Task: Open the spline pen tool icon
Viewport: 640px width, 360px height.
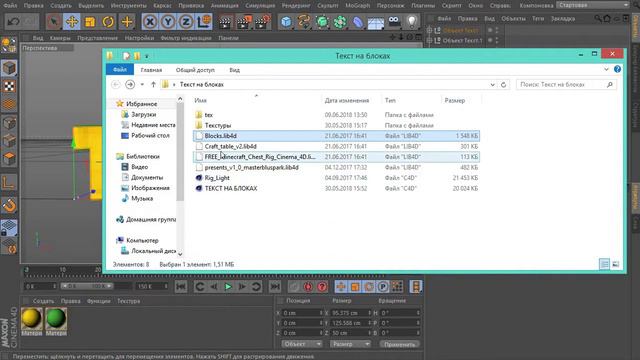Action: tap(304, 22)
